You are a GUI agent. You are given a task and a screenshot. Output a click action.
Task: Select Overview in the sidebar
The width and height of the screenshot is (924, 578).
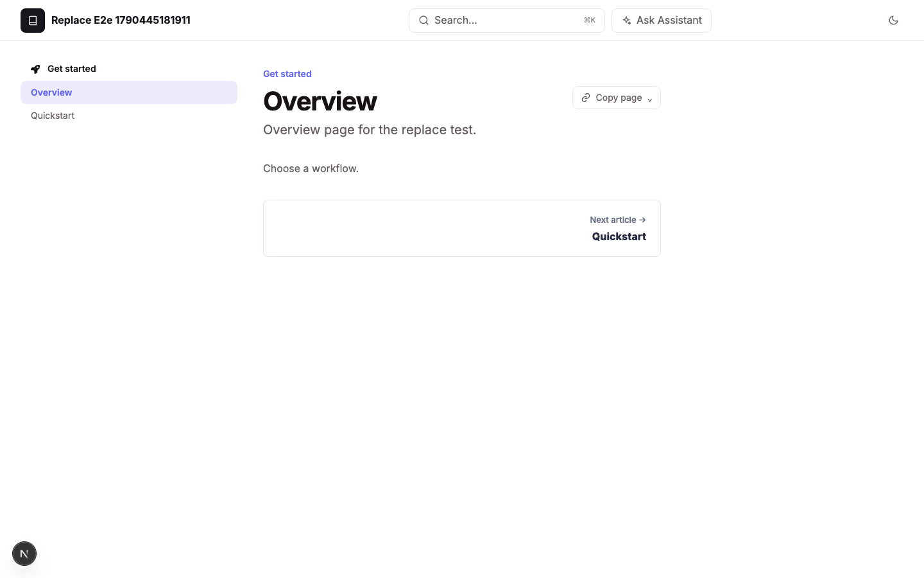point(129,92)
